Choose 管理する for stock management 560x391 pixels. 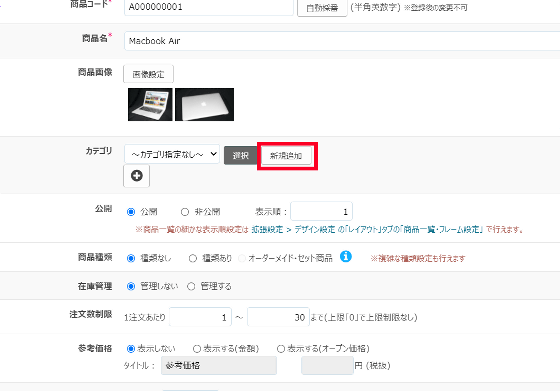(x=191, y=286)
